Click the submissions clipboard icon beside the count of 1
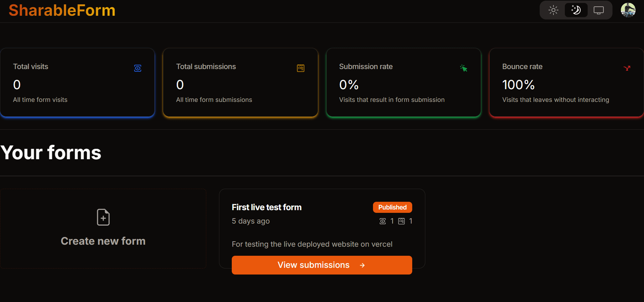The image size is (644, 302). [x=401, y=221]
